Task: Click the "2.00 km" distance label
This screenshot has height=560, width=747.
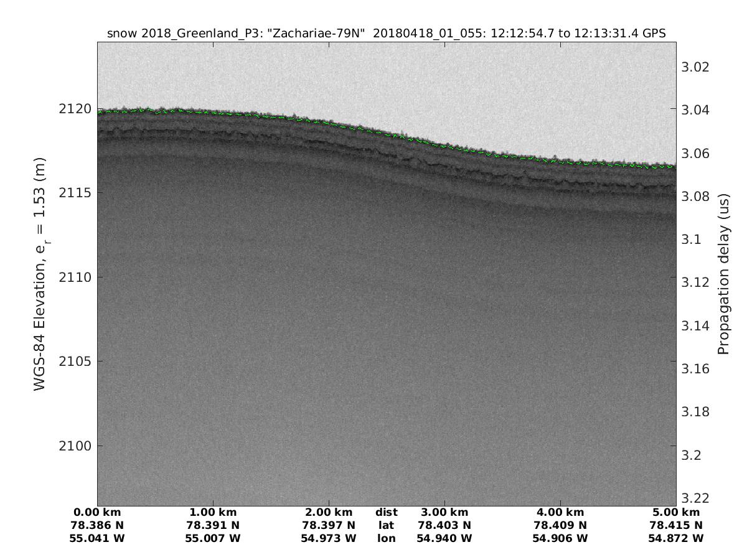Action: coord(329,513)
